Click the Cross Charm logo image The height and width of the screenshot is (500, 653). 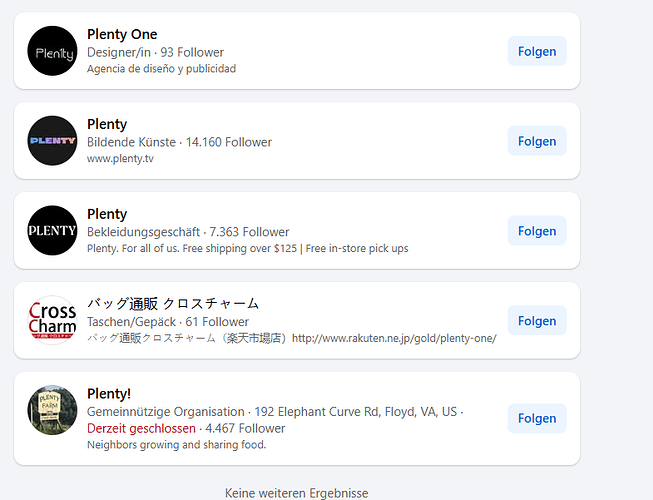pyautogui.click(x=52, y=320)
